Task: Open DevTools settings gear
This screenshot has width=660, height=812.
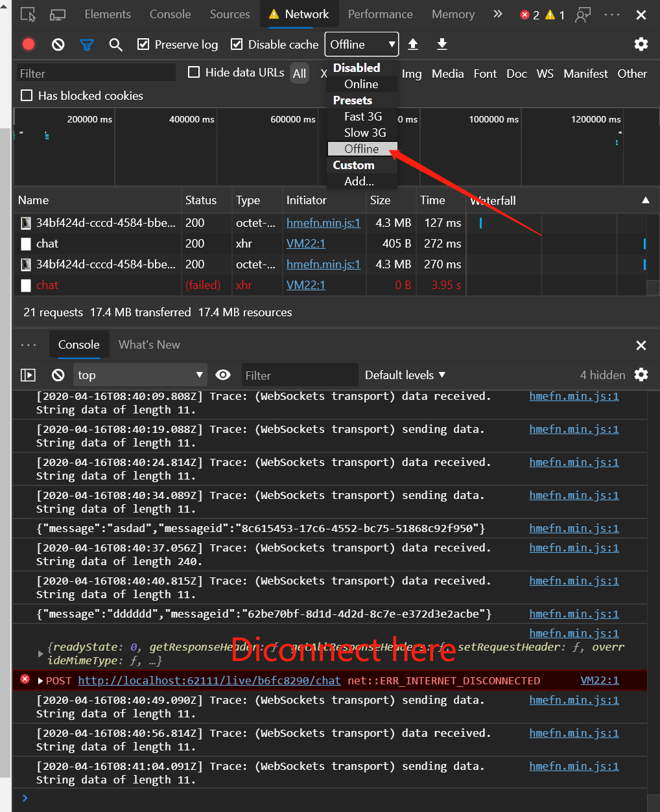Action: [641, 44]
